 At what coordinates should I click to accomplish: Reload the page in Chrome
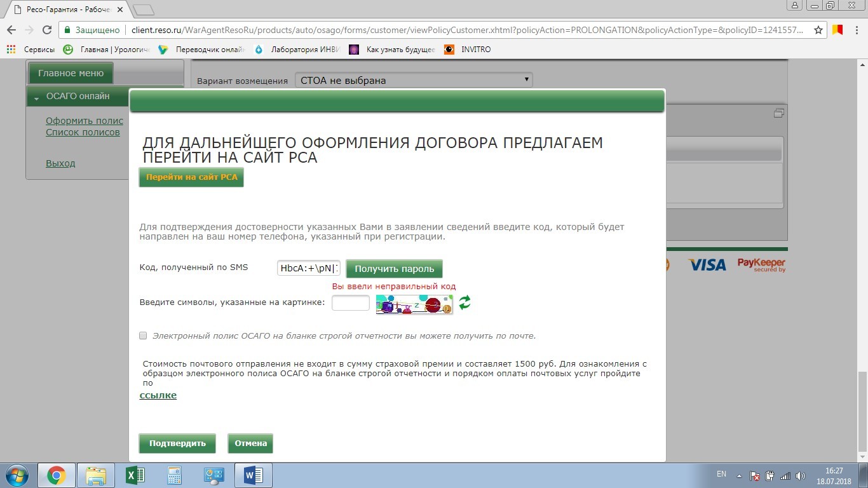46,30
